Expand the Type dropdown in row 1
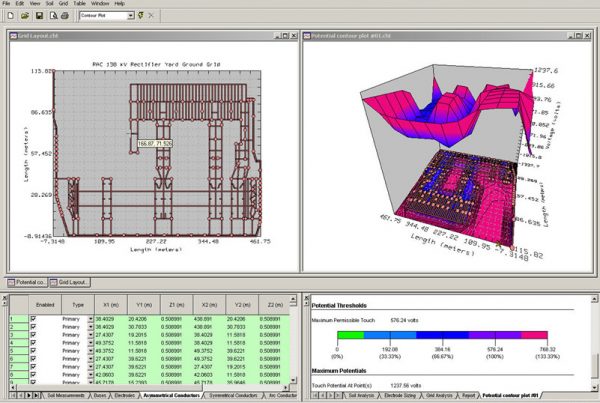Viewport: 600px width, 403px height. tap(90, 320)
